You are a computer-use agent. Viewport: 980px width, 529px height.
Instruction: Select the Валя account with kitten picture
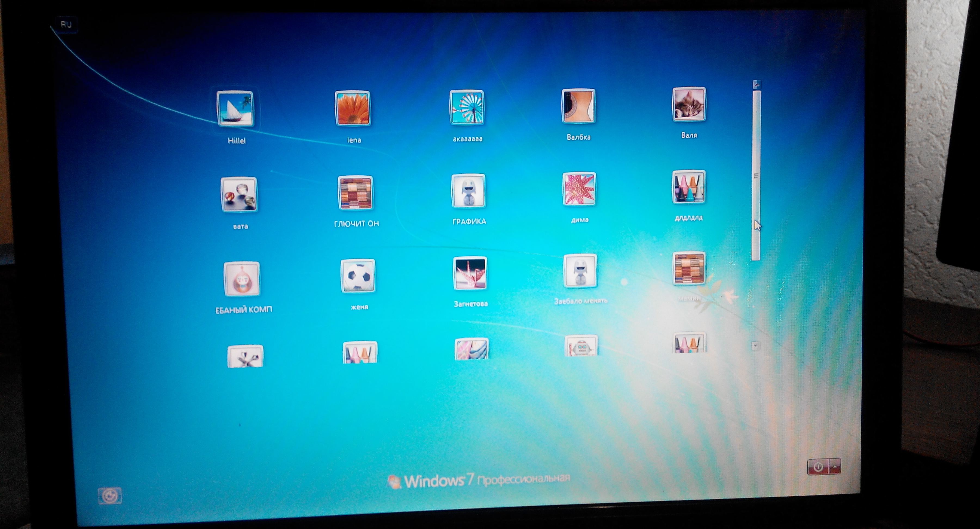pyautogui.click(x=689, y=104)
